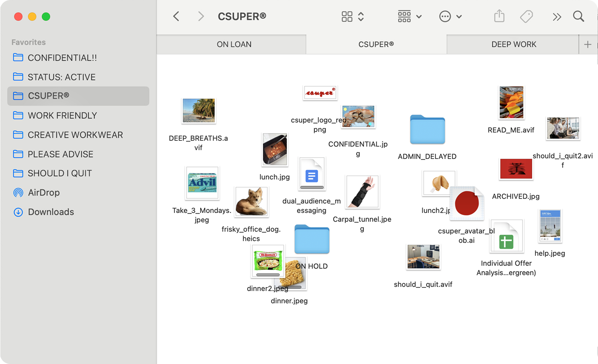Image resolution: width=598 pixels, height=364 pixels.
Task: Go to Downloads in the sidebar
Action: click(51, 212)
